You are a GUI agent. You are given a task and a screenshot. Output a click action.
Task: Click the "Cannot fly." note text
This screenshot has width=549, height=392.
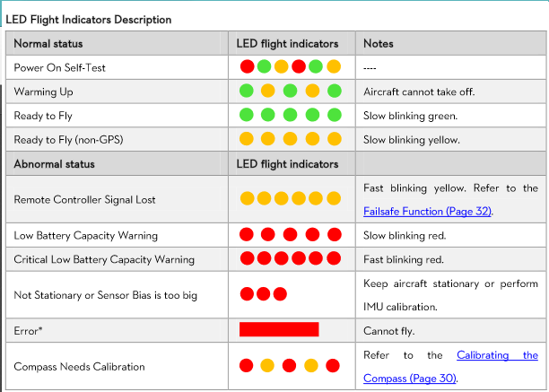388,330
